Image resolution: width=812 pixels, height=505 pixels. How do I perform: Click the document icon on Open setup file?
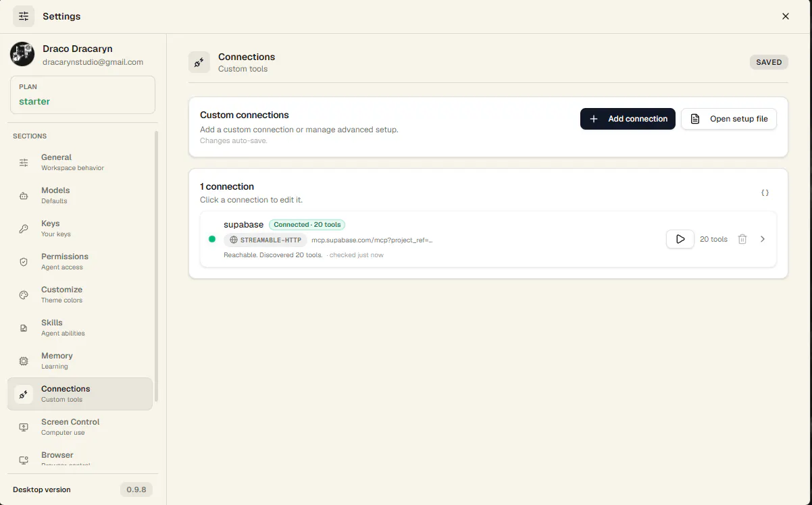[694, 119]
